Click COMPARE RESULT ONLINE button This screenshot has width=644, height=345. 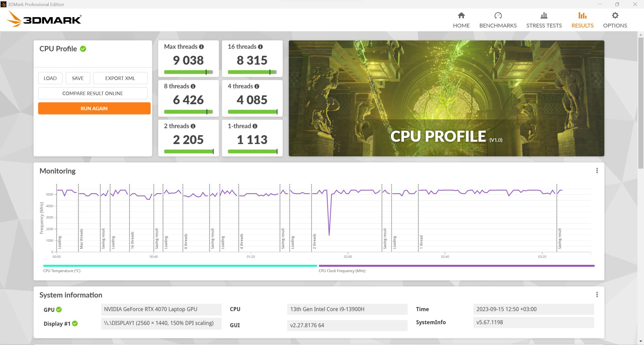point(93,93)
